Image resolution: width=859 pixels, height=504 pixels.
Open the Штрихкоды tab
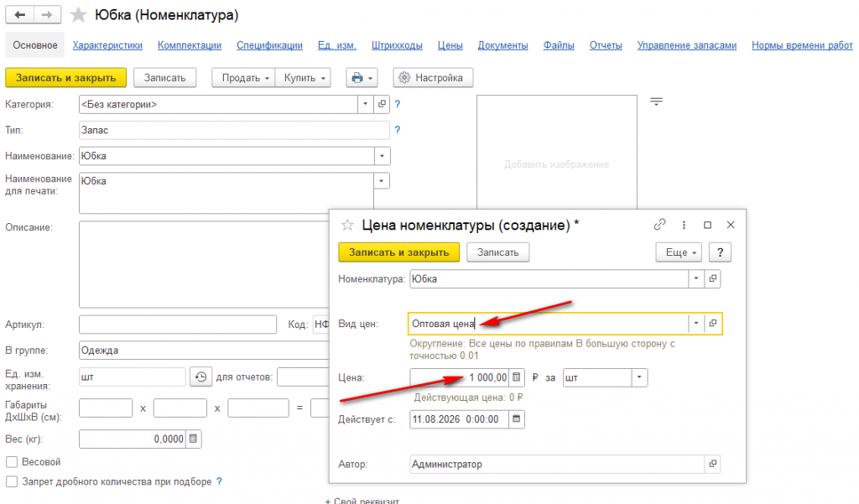point(397,45)
